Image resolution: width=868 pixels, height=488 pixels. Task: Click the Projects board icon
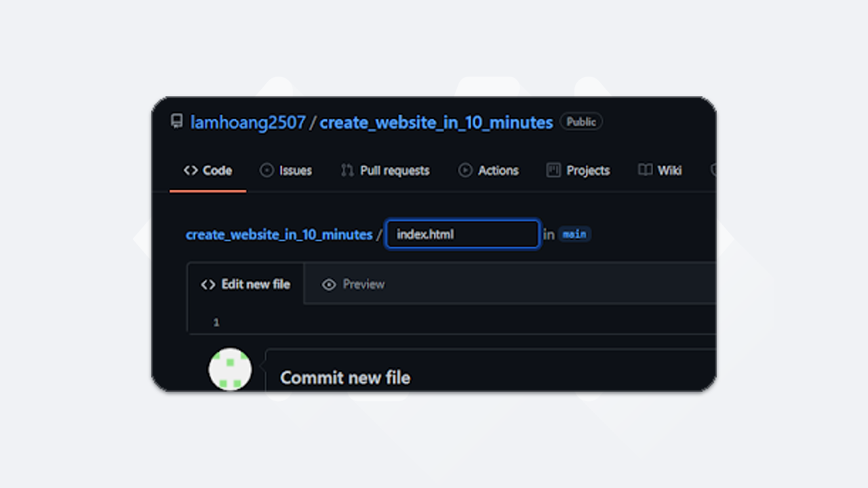tap(552, 171)
